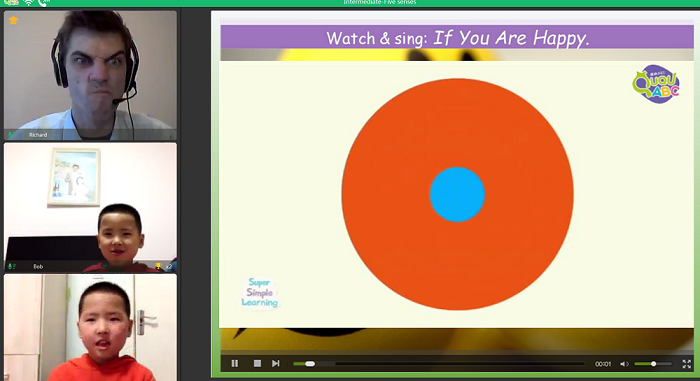The image size is (700, 381).
Task: Click the orange teacher hat icon on Richard's video
Action: (13, 20)
